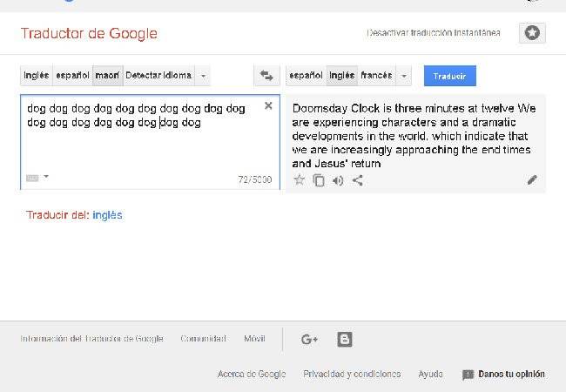
Task: Open the on-screen keyboard icon
Action: click(32, 178)
